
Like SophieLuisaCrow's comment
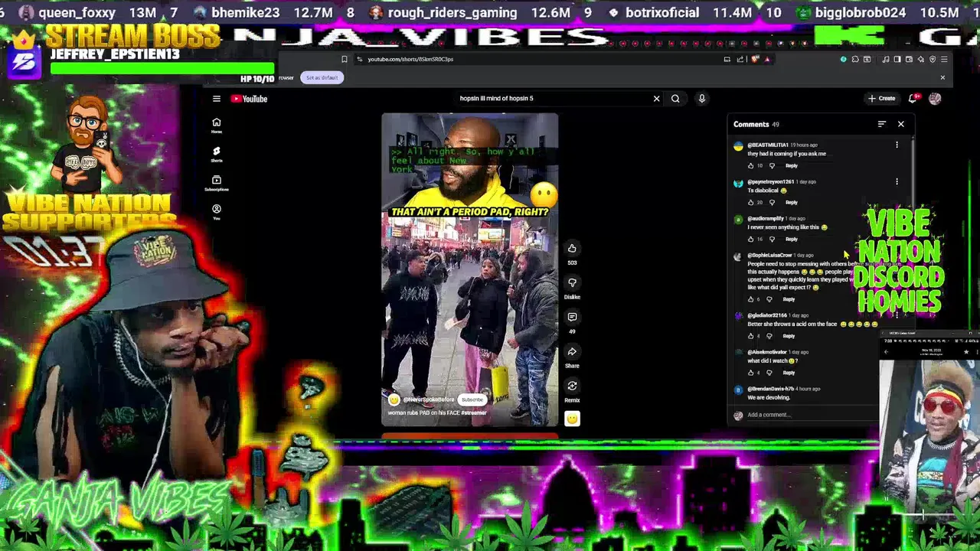(751, 299)
